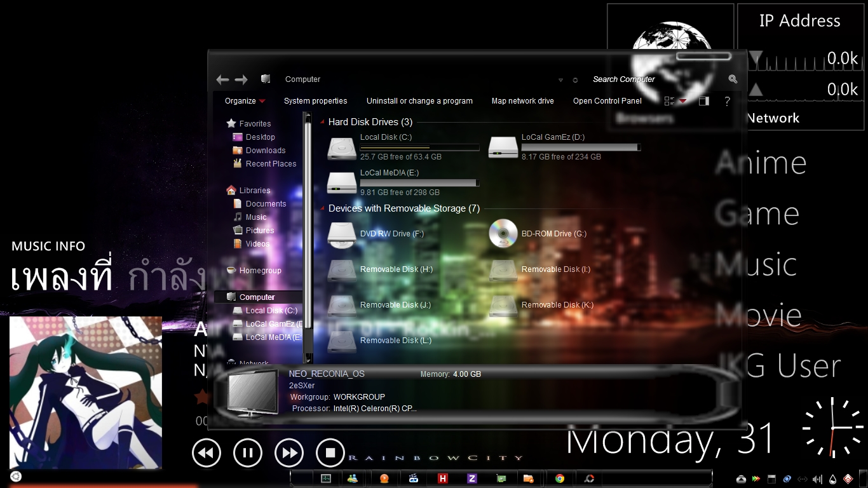Open the volume icon in system tray
Screen dimensions: 868x488
(817, 479)
